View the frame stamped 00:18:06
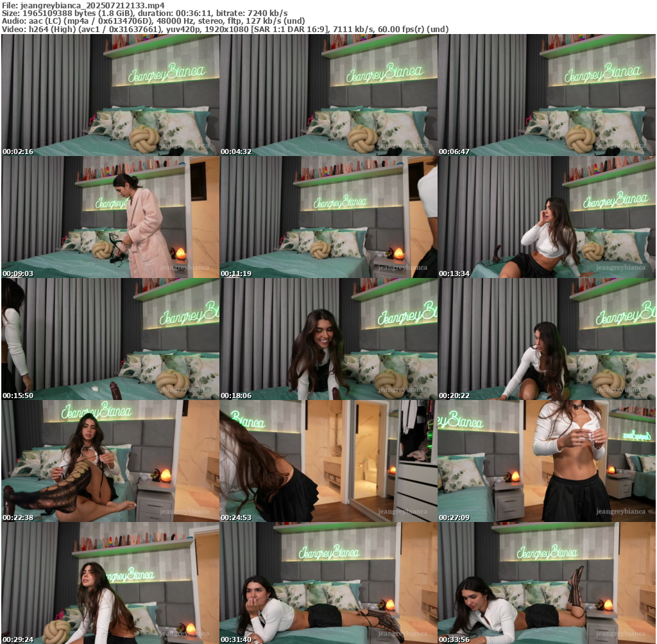The image size is (657, 644). (328, 339)
